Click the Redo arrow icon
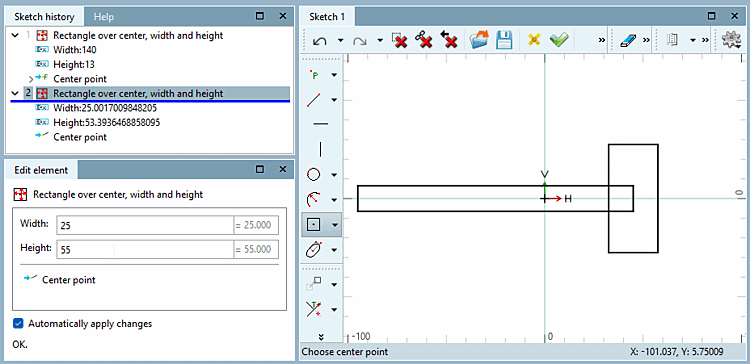This screenshot has height=364, width=750. tap(359, 41)
